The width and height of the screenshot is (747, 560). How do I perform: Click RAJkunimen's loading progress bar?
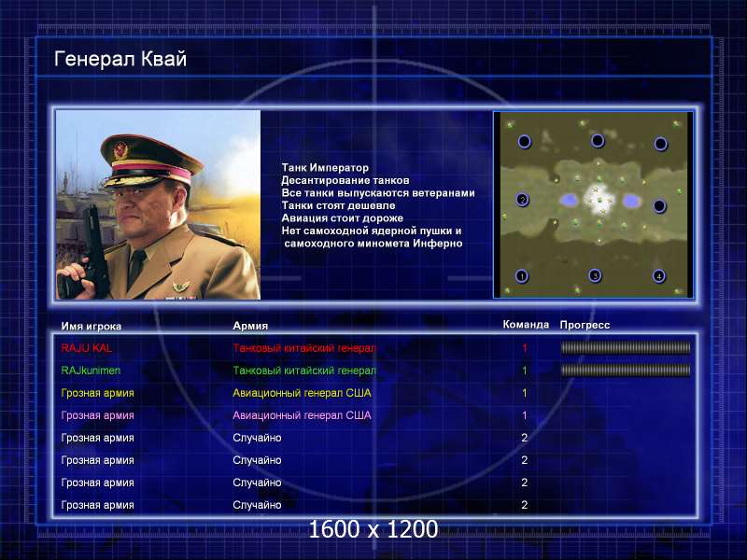tap(625, 371)
